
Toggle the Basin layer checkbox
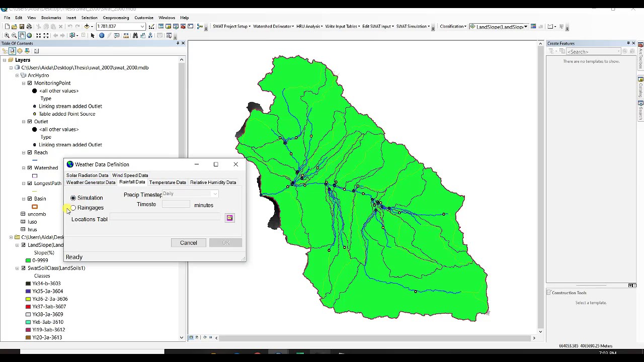[x=30, y=199]
